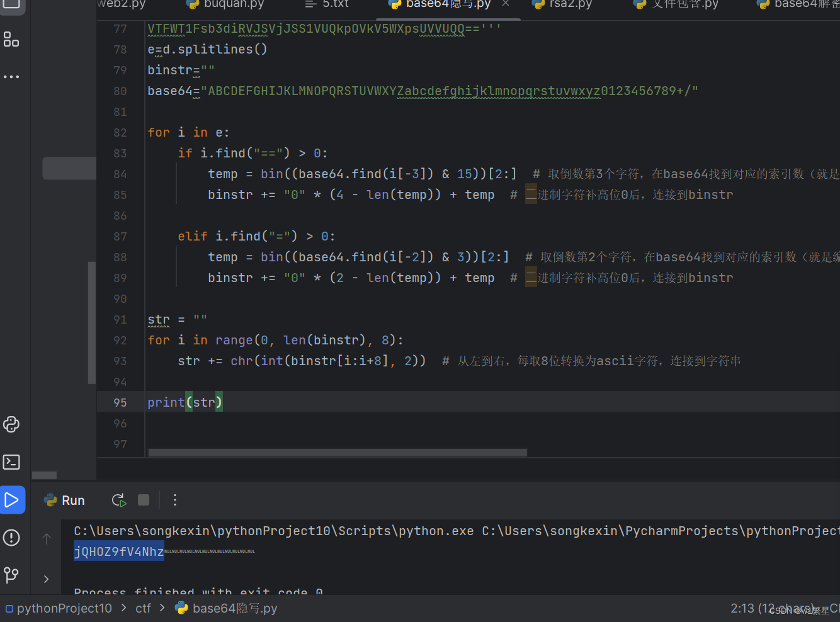Rerun the script with the green rerun icon

coord(118,499)
